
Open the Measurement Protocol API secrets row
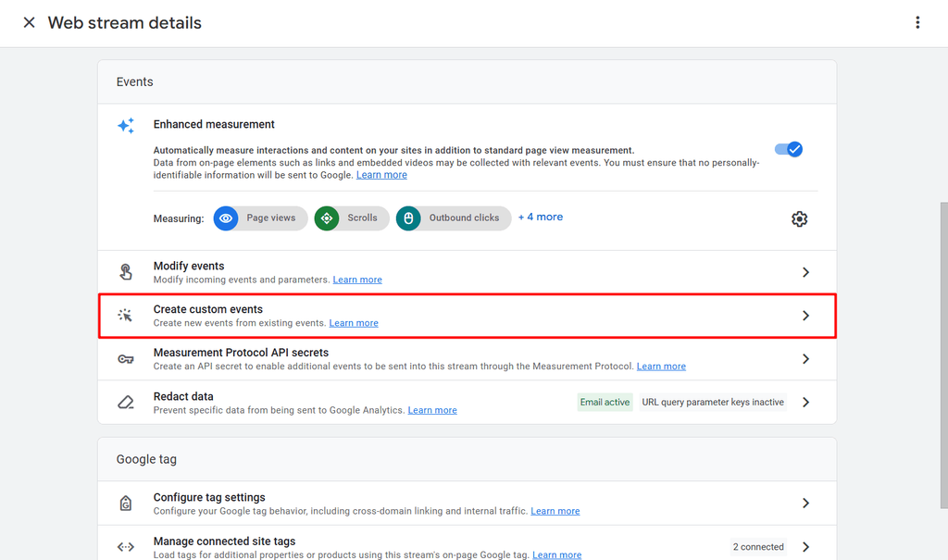[x=468, y=359]
